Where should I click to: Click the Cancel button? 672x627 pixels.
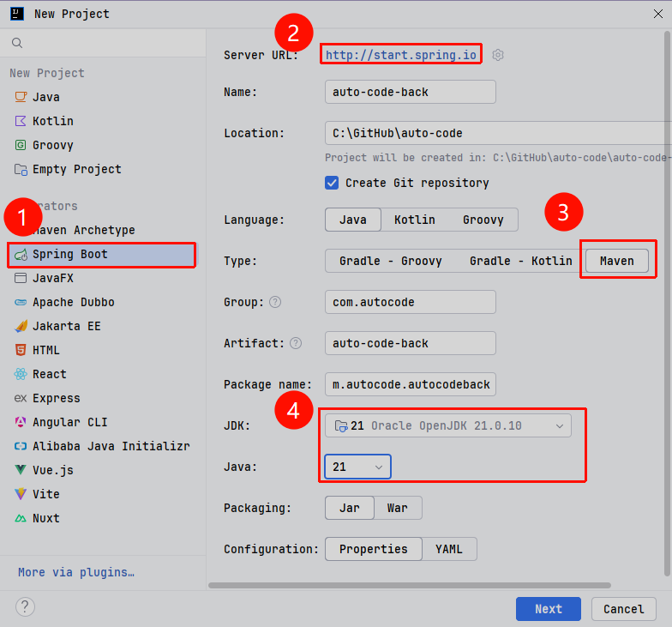[624, 609]
